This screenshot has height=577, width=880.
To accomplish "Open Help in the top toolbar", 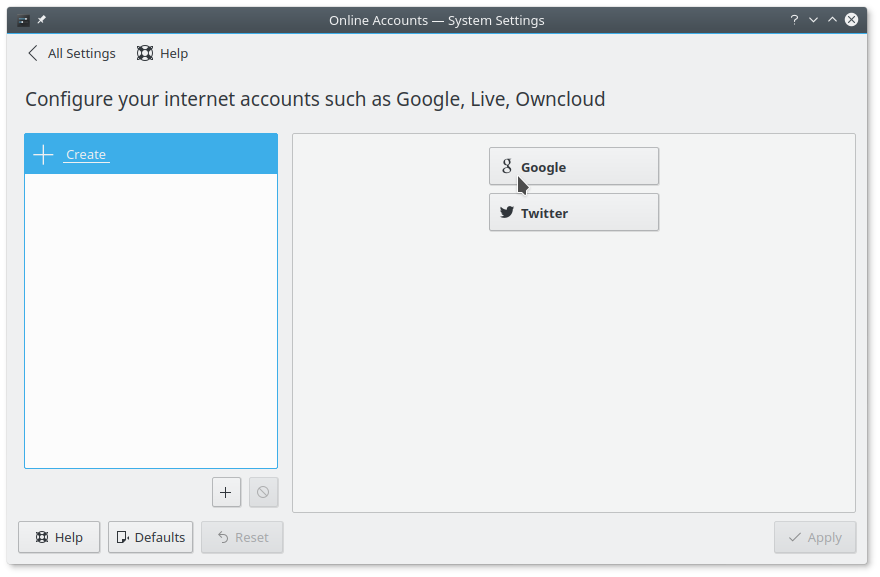I will [162, 53].
